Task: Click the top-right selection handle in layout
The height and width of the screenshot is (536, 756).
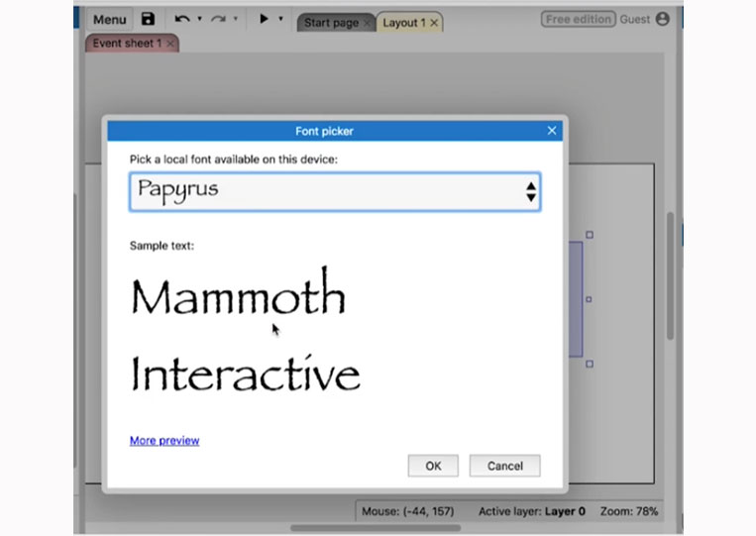Action: click(590, 235)
